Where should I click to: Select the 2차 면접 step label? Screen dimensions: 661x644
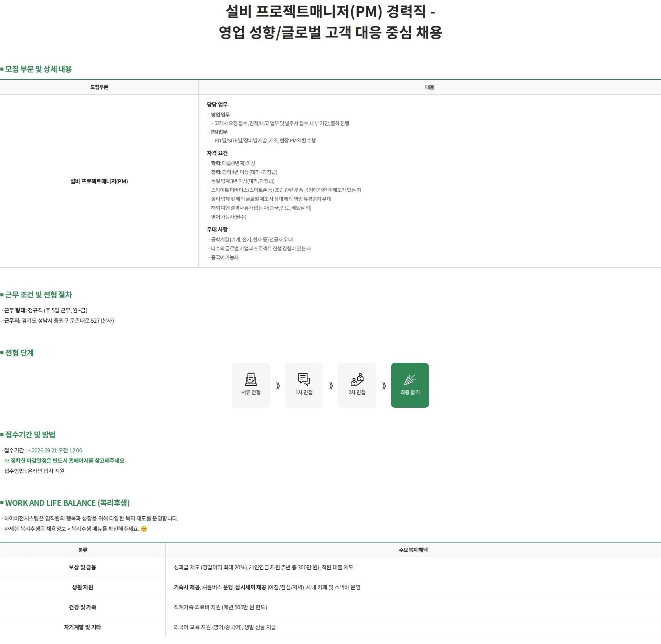coord(357,392)
